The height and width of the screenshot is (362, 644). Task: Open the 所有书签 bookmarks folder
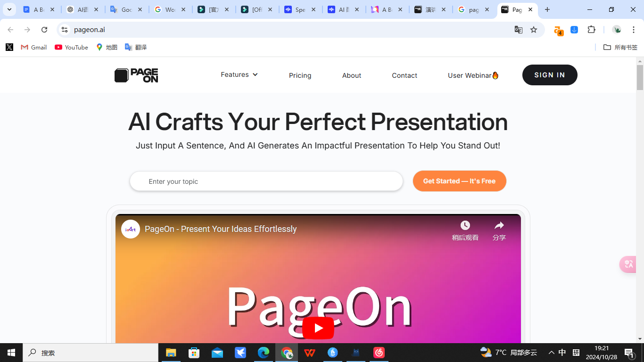(620, 47)
